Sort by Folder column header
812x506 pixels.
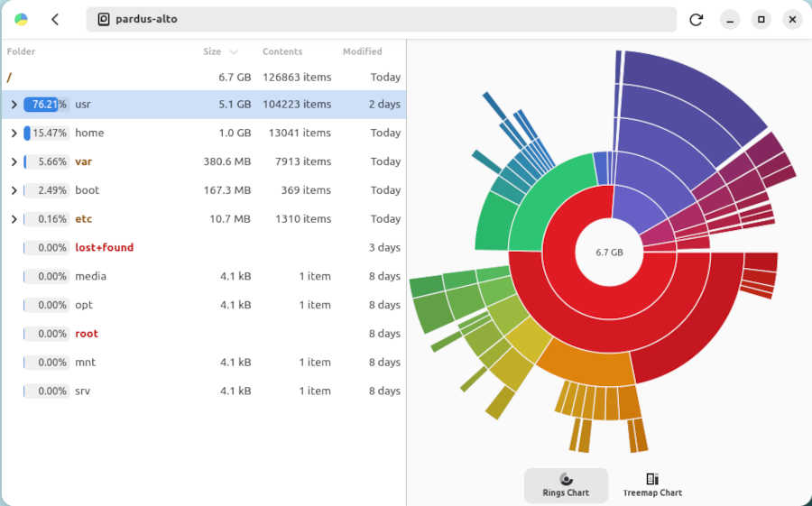pyautogui.click(x=22, y=51)
